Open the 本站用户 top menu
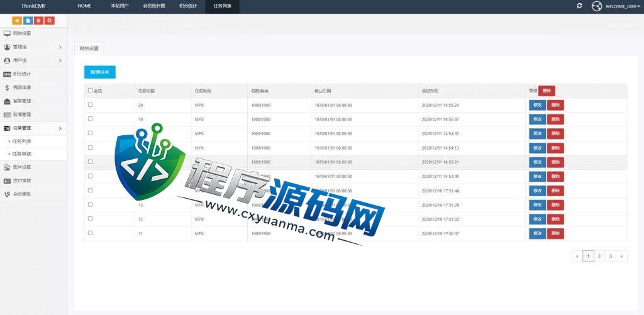The width and height of the screenshot is (644, 315). 120,6
